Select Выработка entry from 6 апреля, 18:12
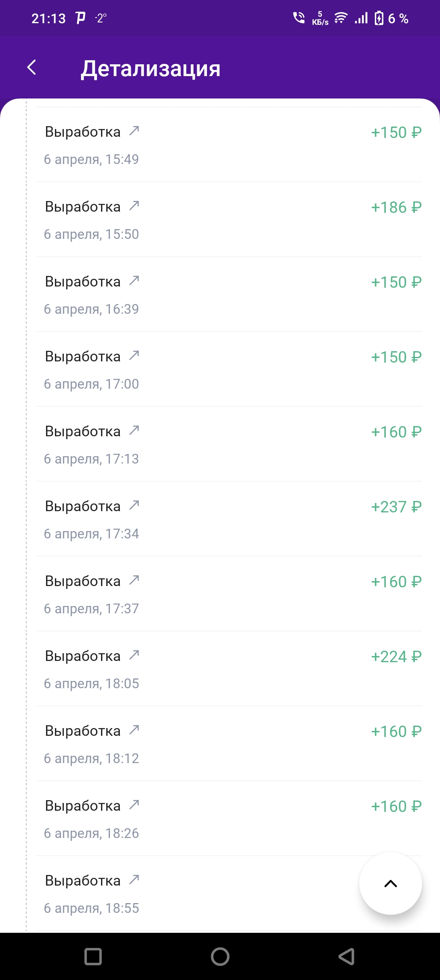The height and width of the screenshot is (980, 440). pos(229,744)
